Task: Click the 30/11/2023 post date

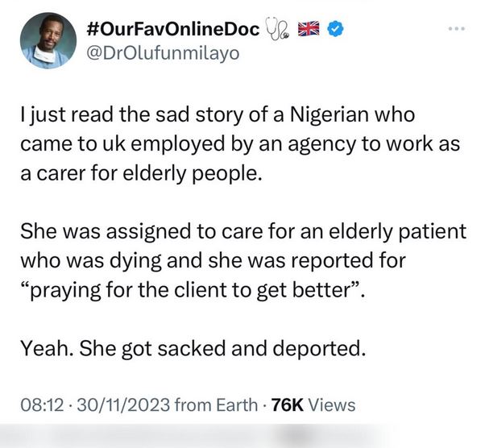Action: pyautogui.click(x=115, y=403)
